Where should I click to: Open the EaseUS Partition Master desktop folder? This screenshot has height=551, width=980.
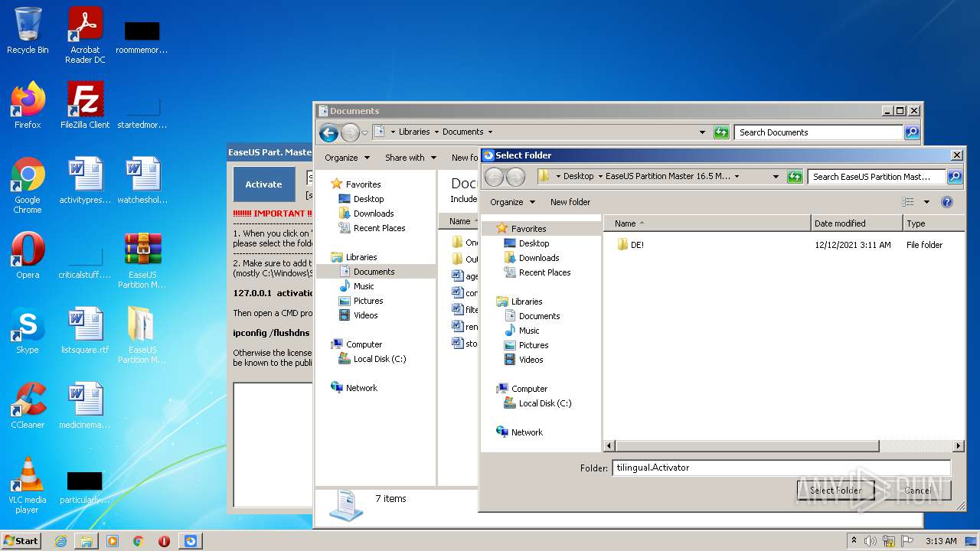(142, 335)
